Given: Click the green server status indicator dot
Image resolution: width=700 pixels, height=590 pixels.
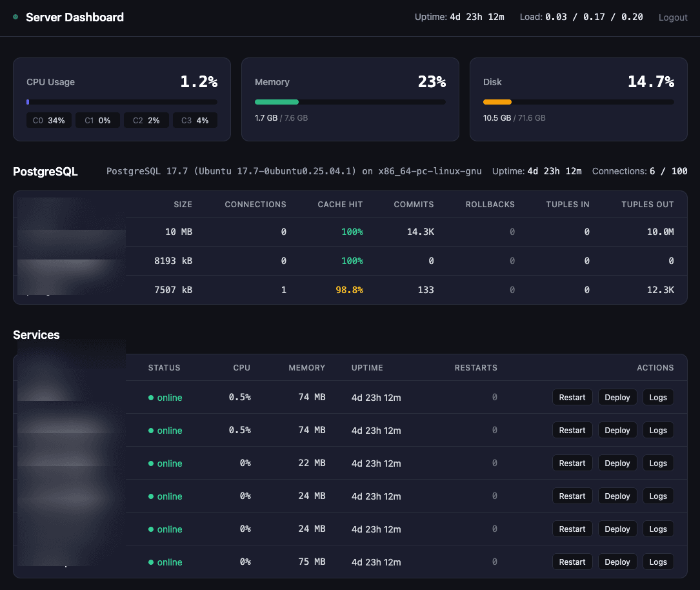Looking at the screenshot, I should (15, 17).
